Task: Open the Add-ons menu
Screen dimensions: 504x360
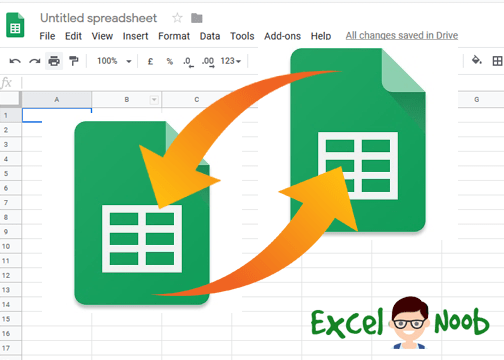Action: (x=283, y=36)
